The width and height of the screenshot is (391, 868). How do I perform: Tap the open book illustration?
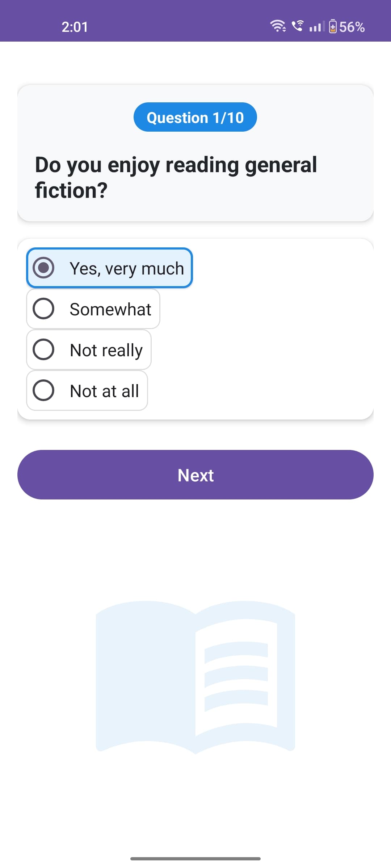(195, 677)
